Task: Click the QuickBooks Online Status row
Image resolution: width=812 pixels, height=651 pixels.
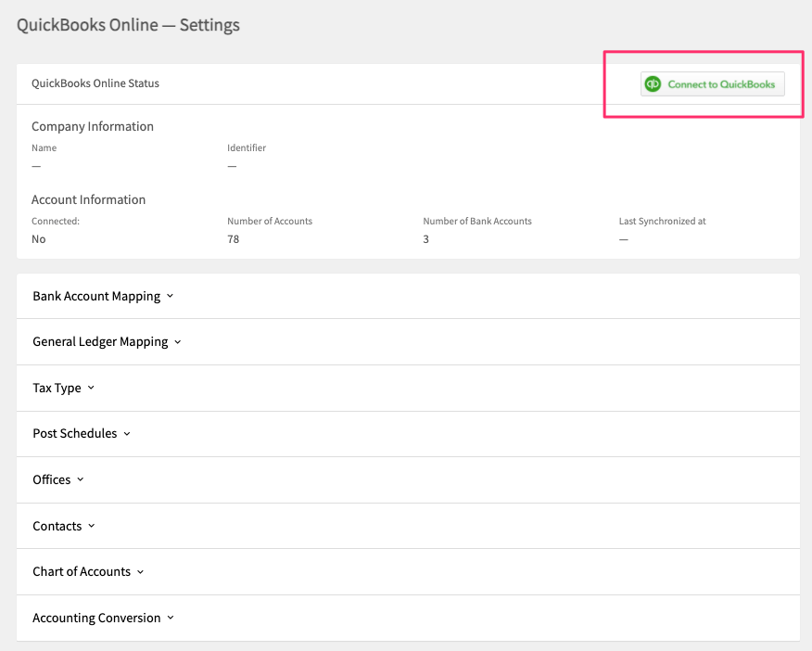Action: click(95, 83)
